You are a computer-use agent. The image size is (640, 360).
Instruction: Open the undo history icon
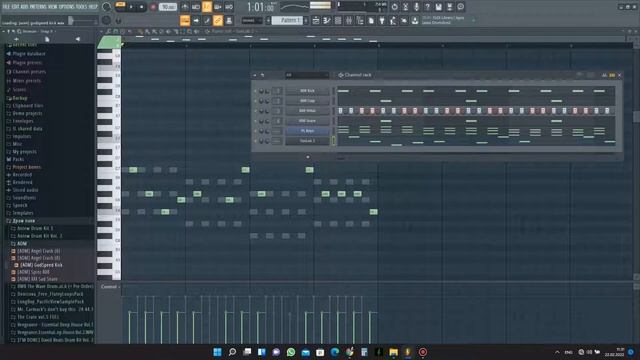(x=394, y=7)
